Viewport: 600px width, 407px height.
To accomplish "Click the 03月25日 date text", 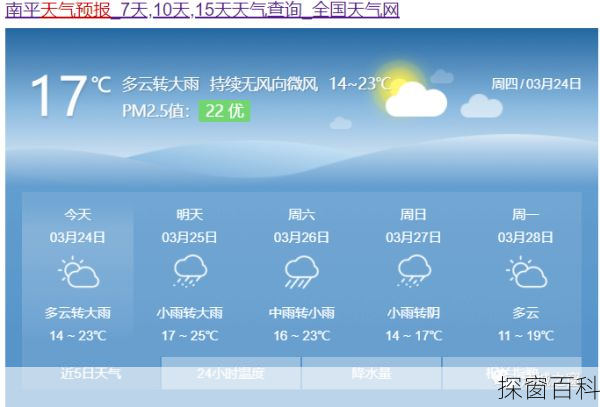I will (x=189, y=238).
